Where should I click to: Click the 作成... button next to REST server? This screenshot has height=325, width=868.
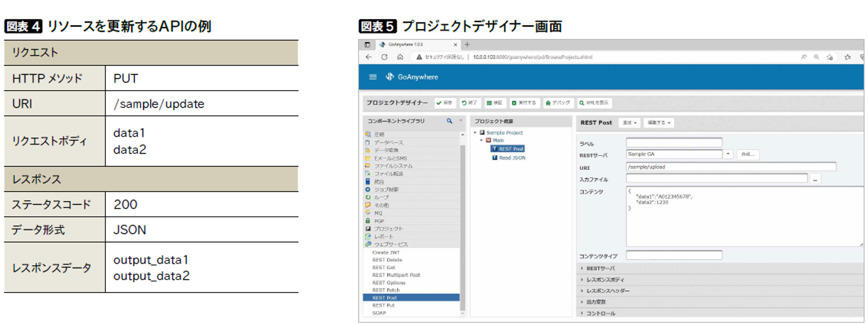[x=748, y=154]
